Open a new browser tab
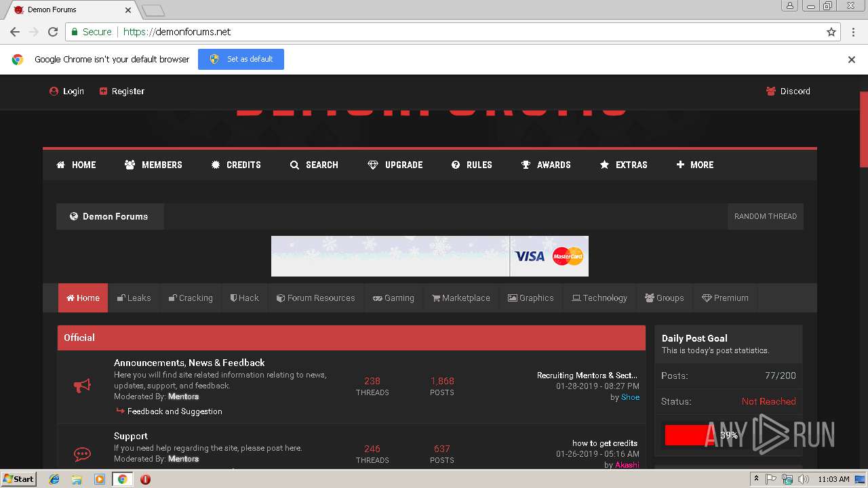The image size is (868, 488). pyautogui.click(x=153, y=10)
